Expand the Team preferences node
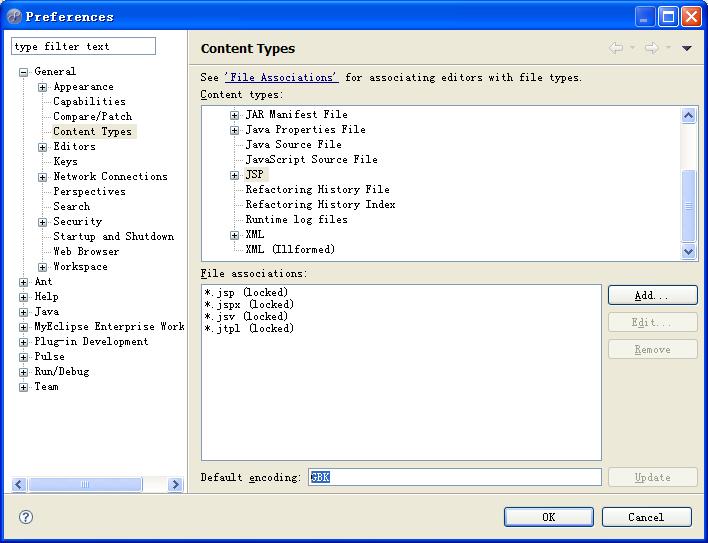Screen dimensions: 708x543 [x=23, y=387]
